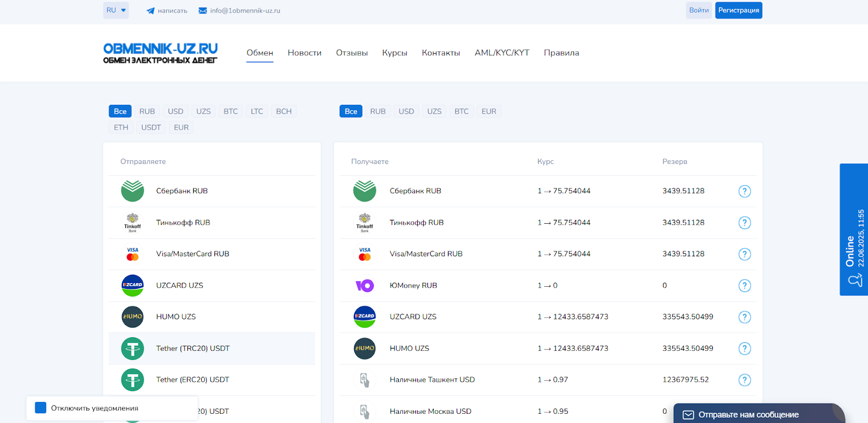Filter send currencies by ETH
868x423 pixels.
121,128
